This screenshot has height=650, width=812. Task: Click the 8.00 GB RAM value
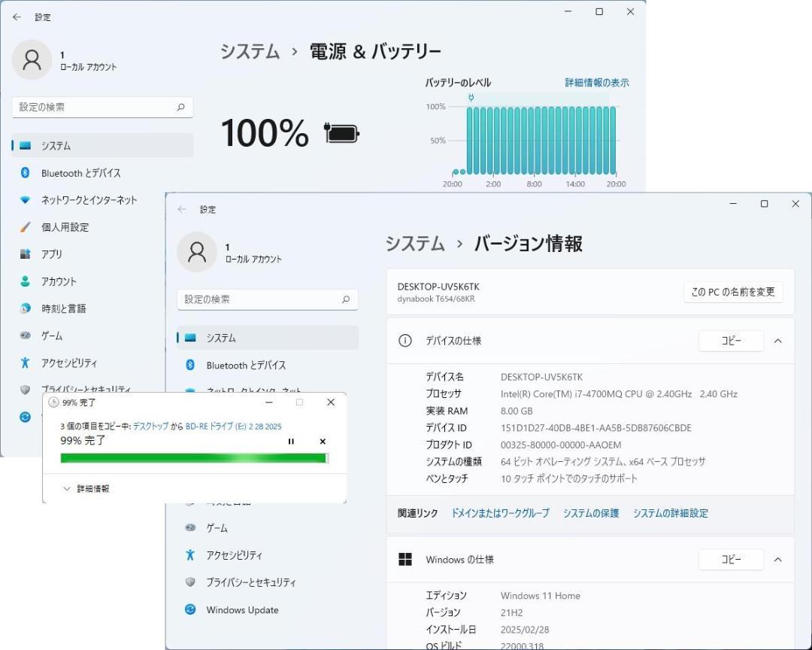click(x=517, y=411)
